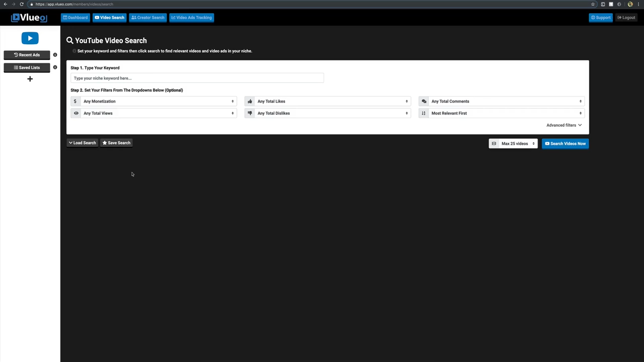Click the 'Set your keyword and filters' instruction text
Image resolution: width=644 pixels, height=362 pixels.
pos(165,51)
